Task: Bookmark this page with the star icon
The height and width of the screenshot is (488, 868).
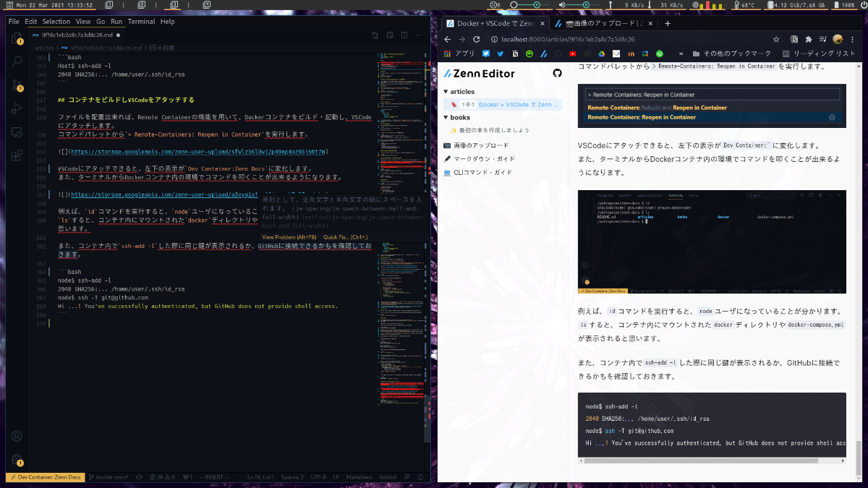Action: click(x=776, y=40)
